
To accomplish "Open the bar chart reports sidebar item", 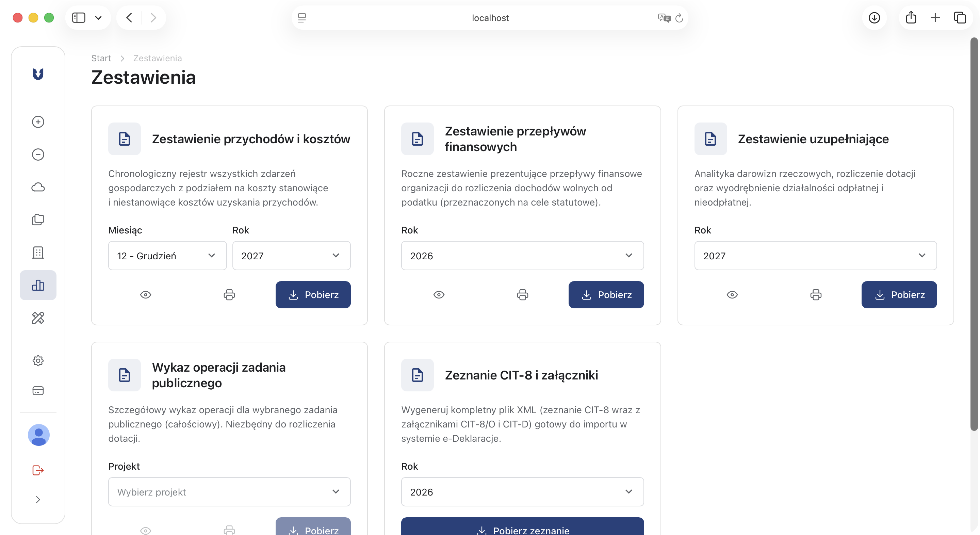I will (x=38, y=285).
